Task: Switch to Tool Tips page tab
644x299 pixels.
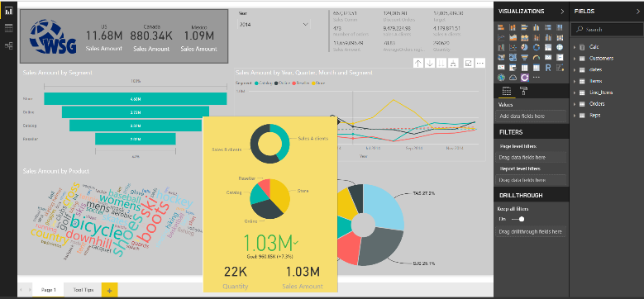Action: click(x=83, y=290)
